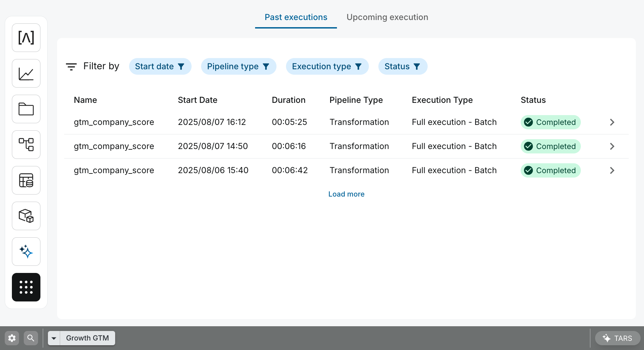Select the Past executions tab

pos(296,17)
